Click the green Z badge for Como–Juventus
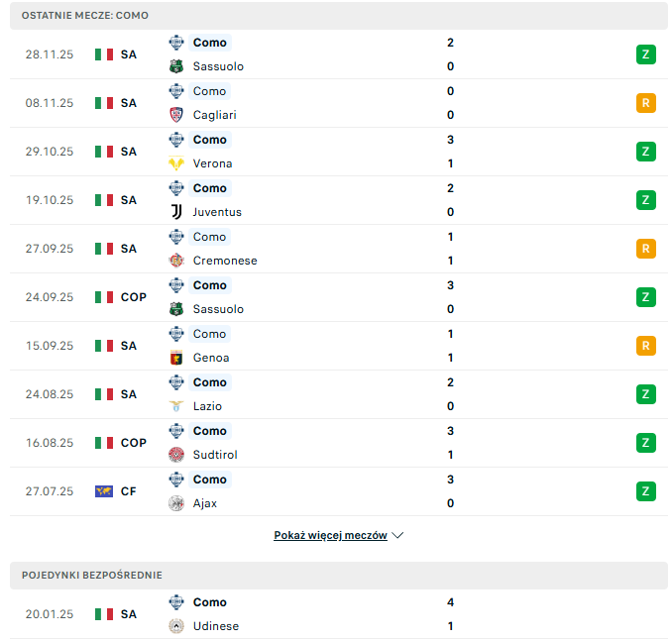This screenshot has width=672, height=641. pyautogui.click(x=646, y=200)
